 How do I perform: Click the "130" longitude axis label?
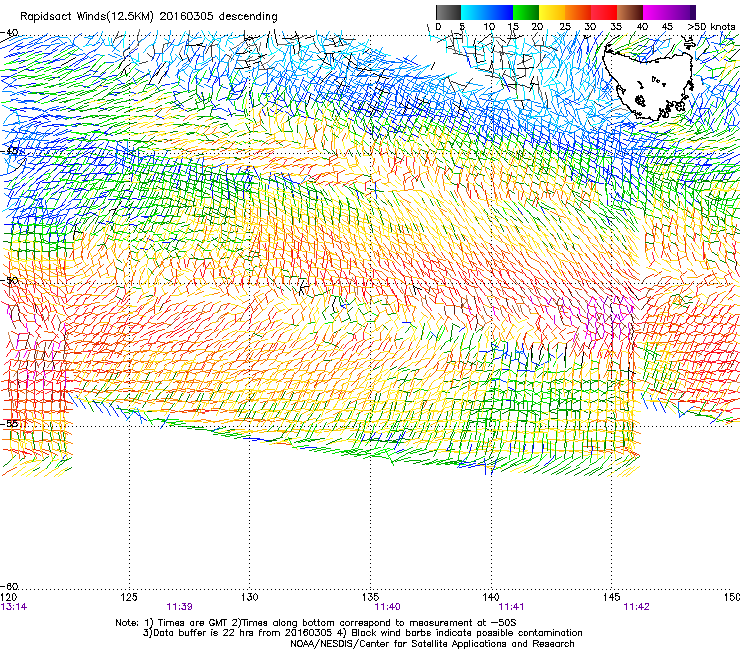(250, 597)
